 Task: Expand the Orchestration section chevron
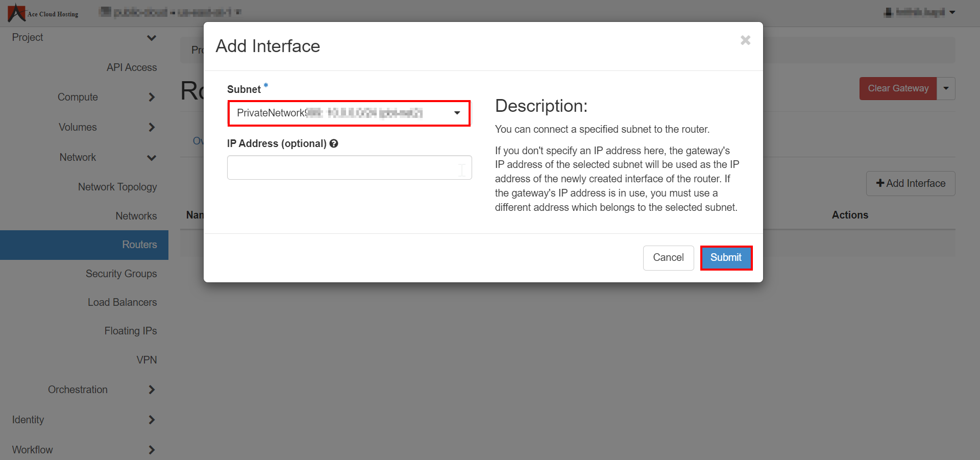(x=152, y=390)
